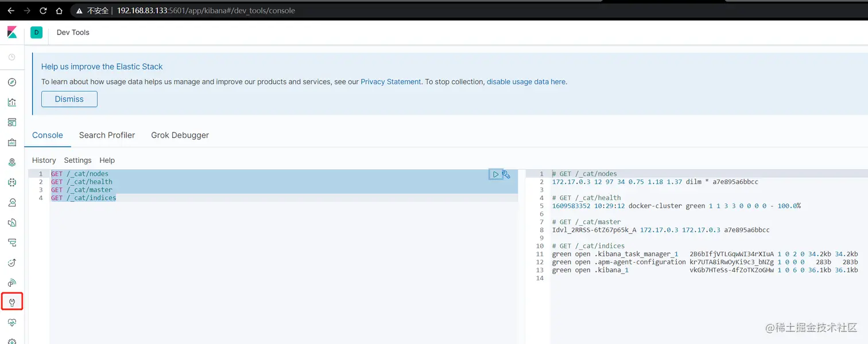Go back with the browser back arrow
The image size is (868, 344).
(10, 10)
